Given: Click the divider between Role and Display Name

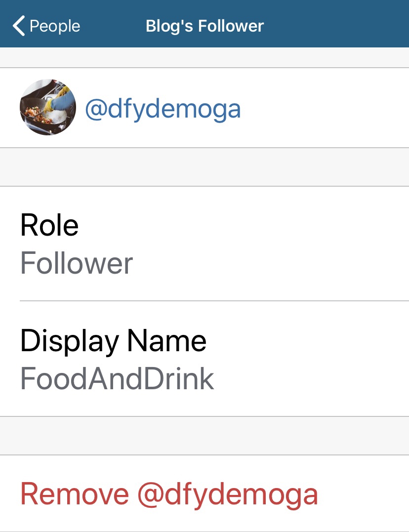Looking at the screenshot, I should click(212, 301).
